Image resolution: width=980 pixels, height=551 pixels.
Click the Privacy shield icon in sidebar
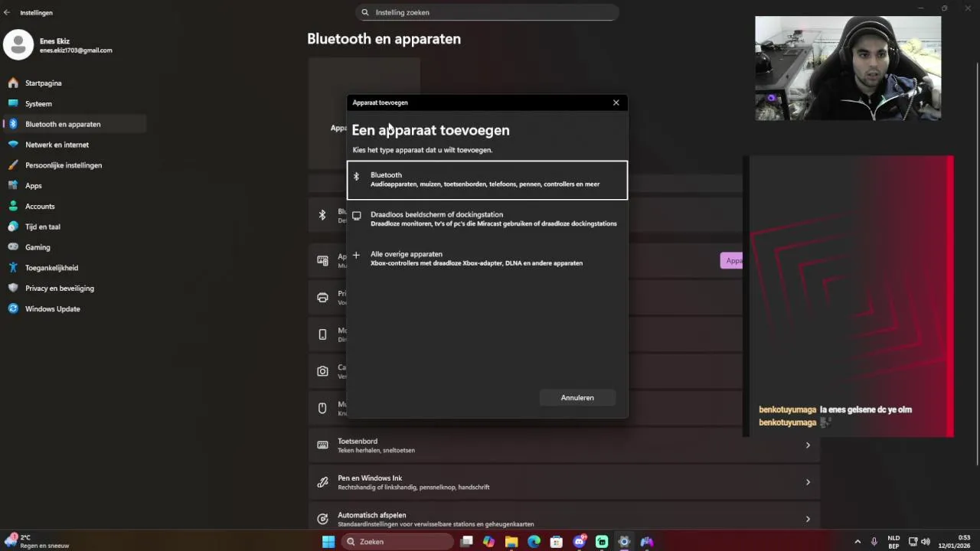click(13, 289)
